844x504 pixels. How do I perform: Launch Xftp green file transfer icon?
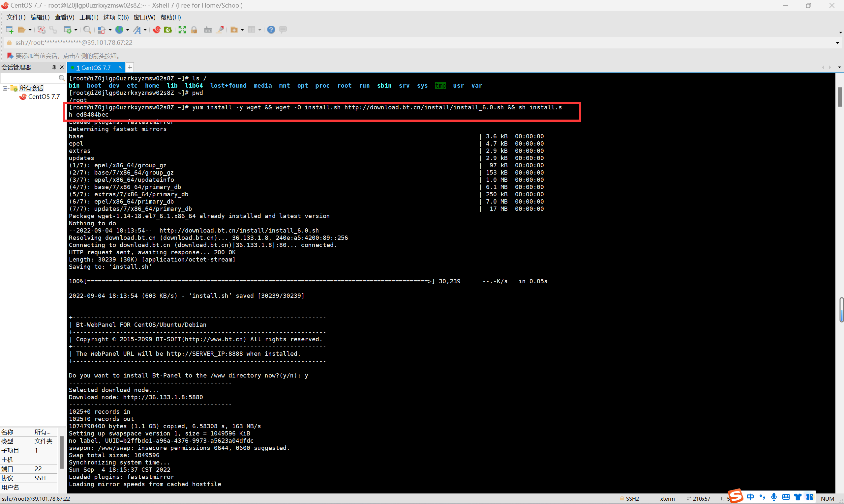pos(168,30)
